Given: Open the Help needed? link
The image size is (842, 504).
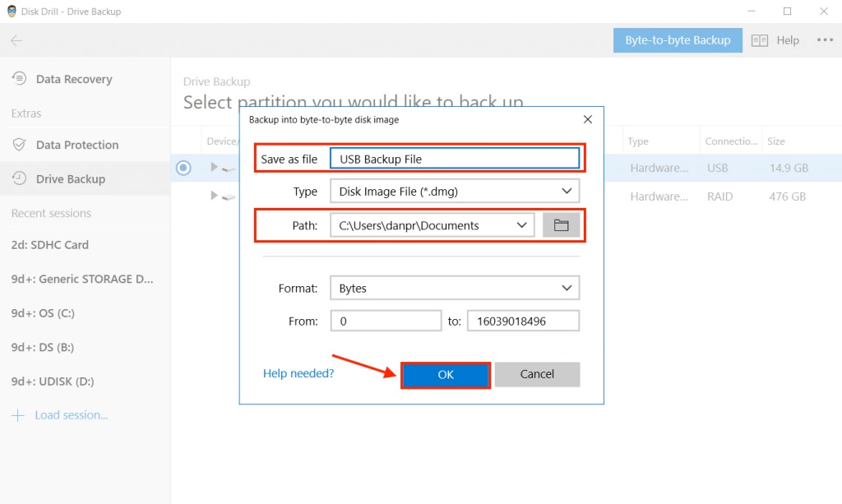Looking at the screenshot, I should (x=298, y=373).
